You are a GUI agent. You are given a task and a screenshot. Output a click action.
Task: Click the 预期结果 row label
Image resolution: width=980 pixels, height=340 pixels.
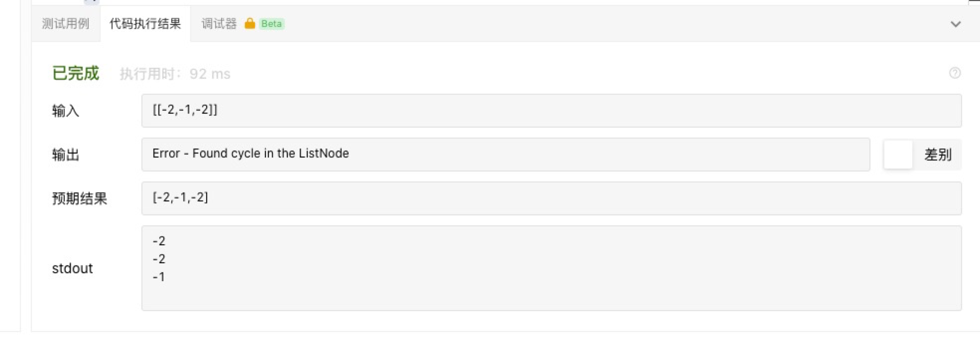tap(79, 198)
